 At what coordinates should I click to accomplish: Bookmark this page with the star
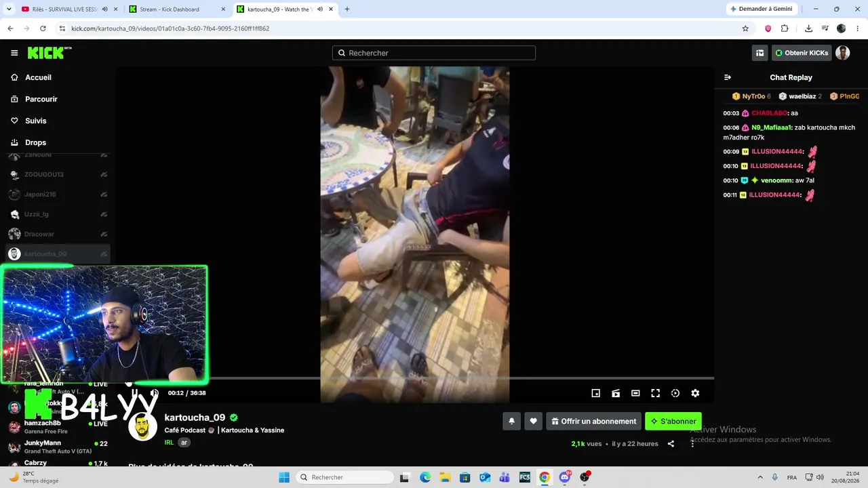[745, 28]
